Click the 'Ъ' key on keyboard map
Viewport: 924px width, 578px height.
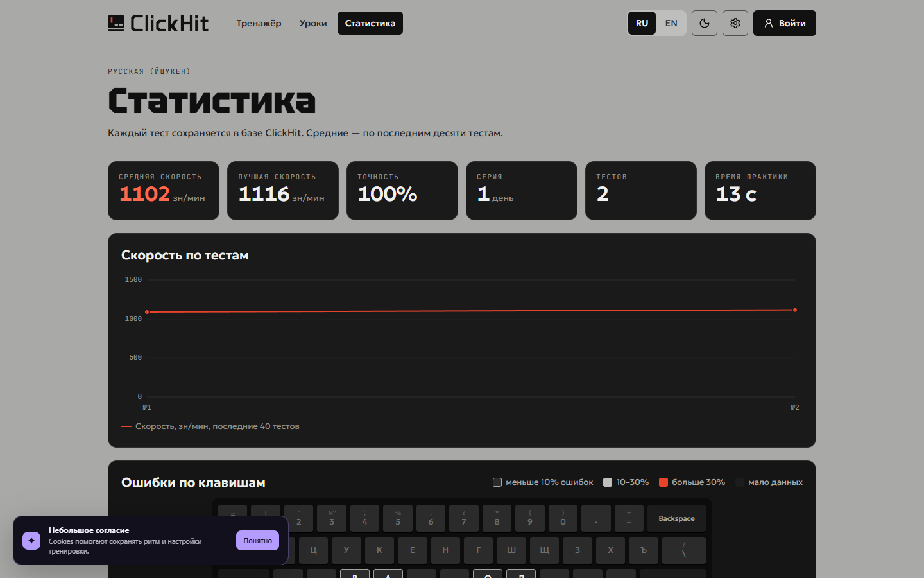click(x=644, y=550)
